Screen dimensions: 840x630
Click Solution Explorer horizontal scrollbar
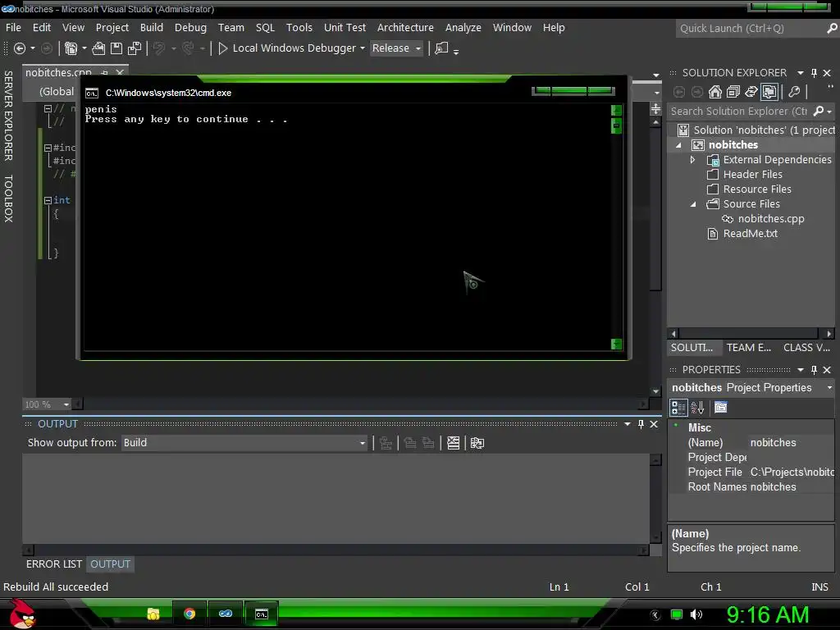pyautogui.click(x=751, y=334)
